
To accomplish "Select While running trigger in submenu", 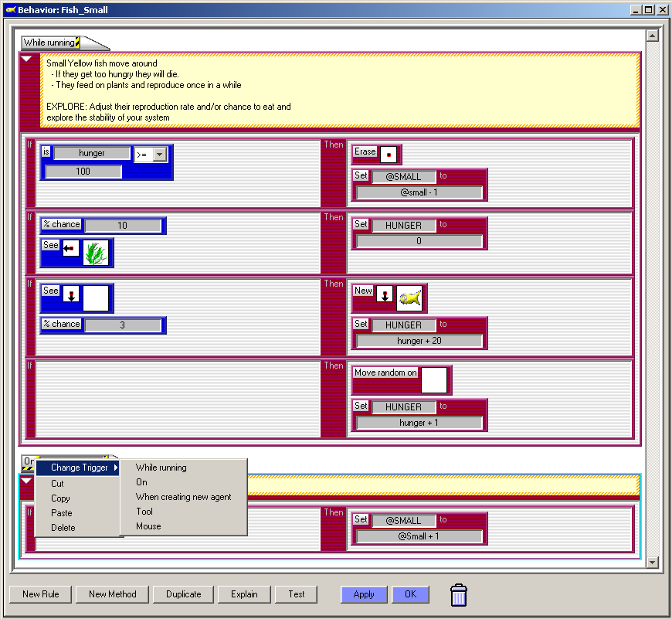I will pyautogui.click(x=161, y=468).
